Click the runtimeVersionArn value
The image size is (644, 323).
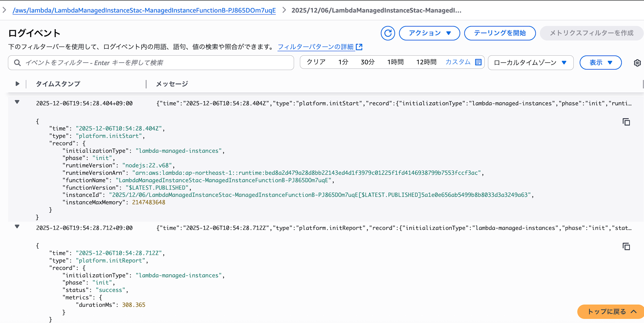click(x=307, y=173)
